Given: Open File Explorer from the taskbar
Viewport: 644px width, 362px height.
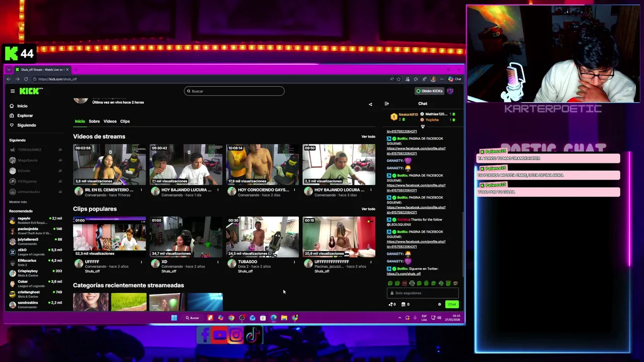Looking at the screenshot, I should coord(284,318).
